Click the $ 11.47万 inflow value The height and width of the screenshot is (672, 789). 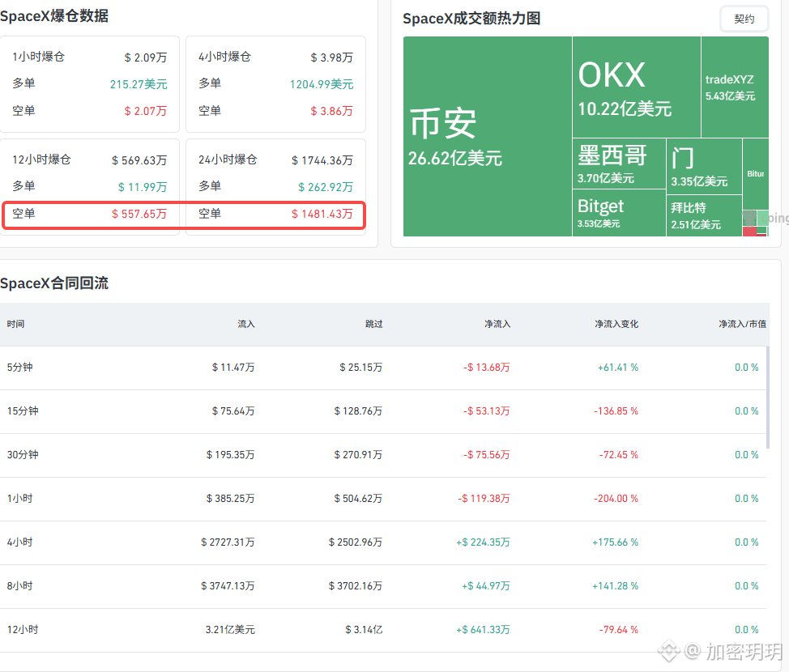tap(233, 368)
